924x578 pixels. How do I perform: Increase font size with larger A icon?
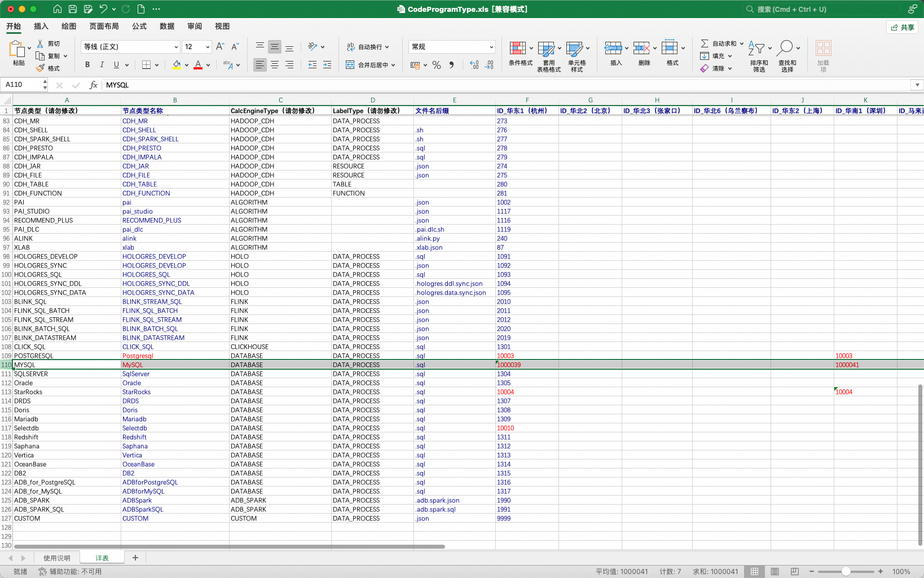click(220, 47)
